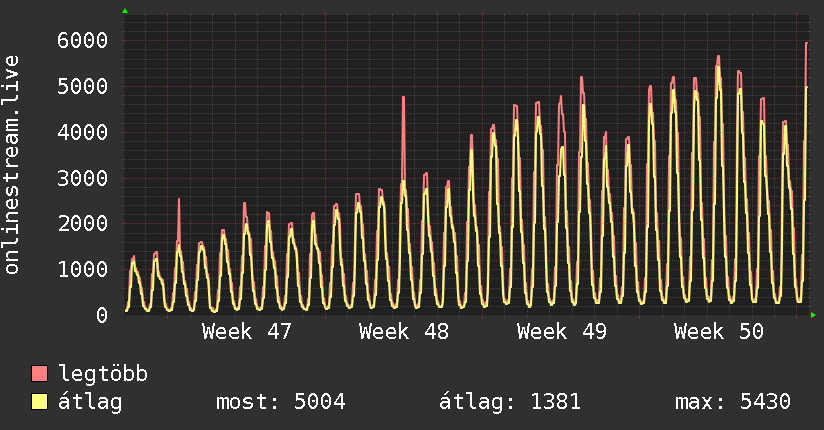Screen dimensions: 824x430
Task: Click the 6000 y-axis tick label
Action: point(81,40)
